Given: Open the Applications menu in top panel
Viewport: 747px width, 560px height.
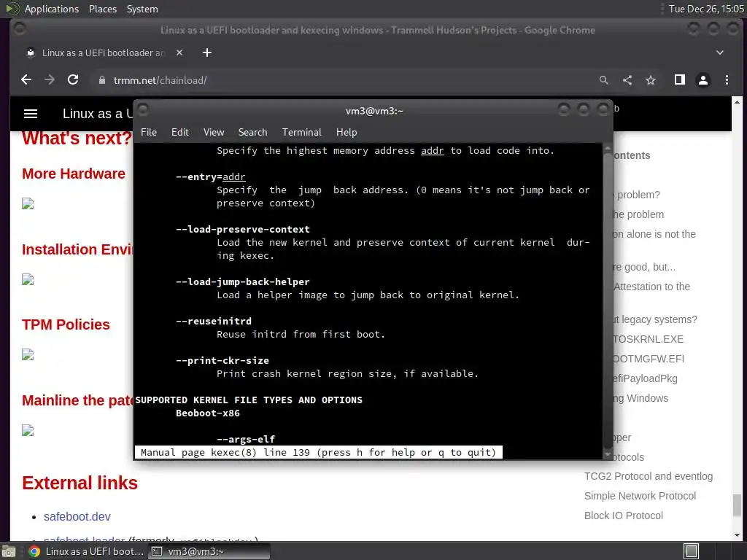Looking at the screenshot, I should click(52, 9).
